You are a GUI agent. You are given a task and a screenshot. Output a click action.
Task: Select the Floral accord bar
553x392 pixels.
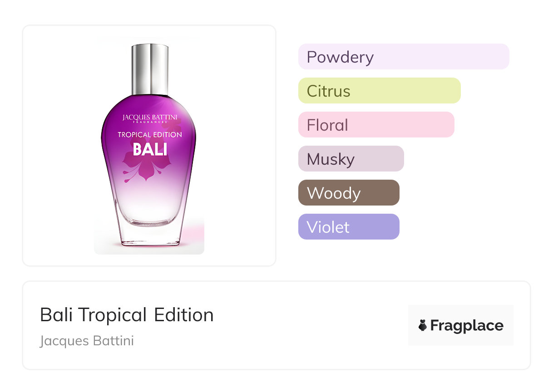pyautogui.click(x=376, y=125)
